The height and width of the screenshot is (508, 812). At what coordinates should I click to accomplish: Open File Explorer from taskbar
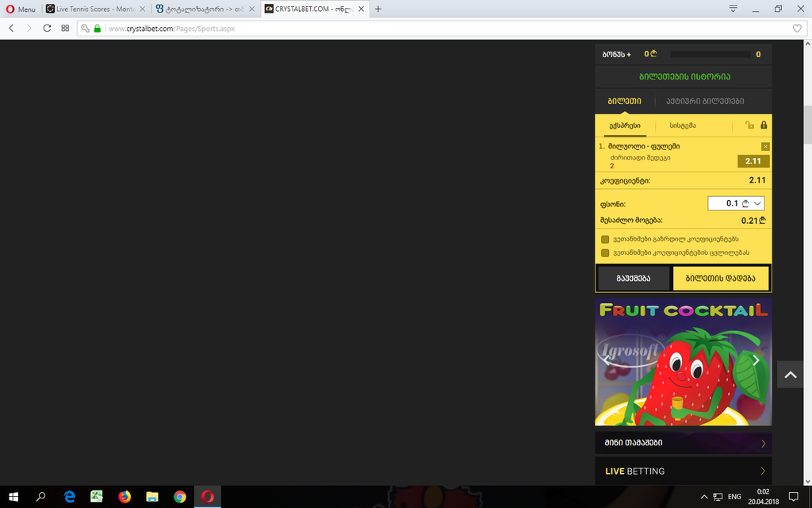click(x=151, y=497)
